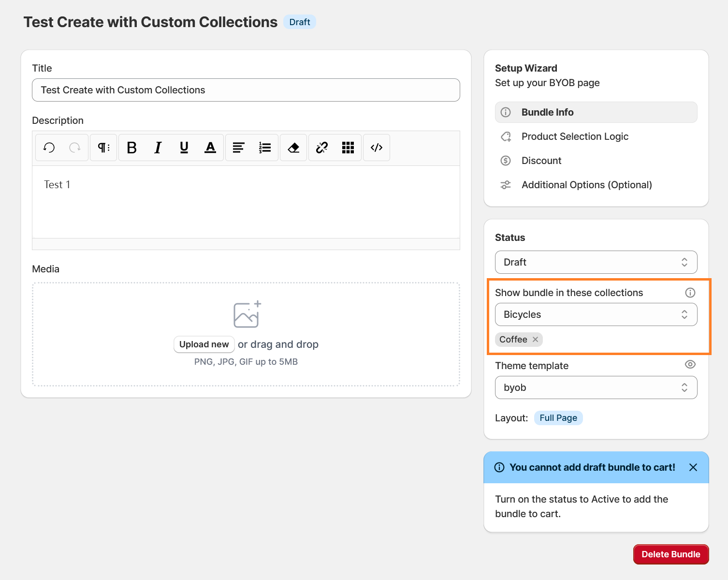This screenshot has width=728, height=580.
Task: Toggle italic formatting in description
Action: click(x=158, y=148)
